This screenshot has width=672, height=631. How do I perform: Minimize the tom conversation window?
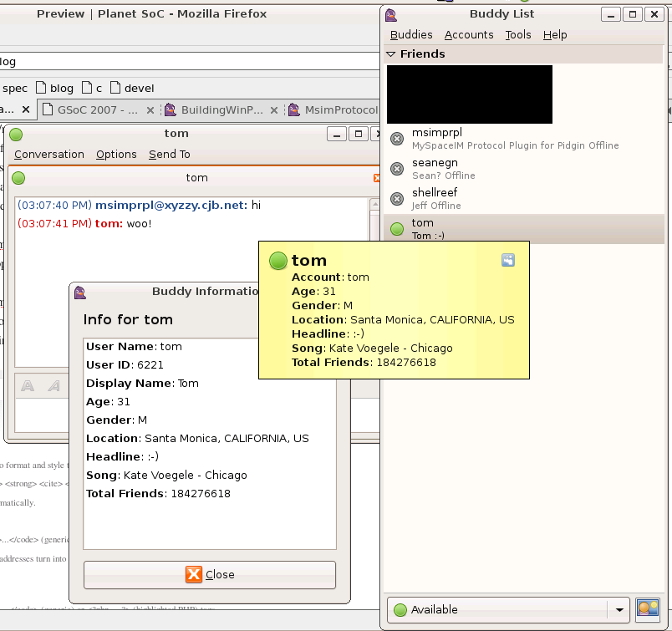click(337, 135)
